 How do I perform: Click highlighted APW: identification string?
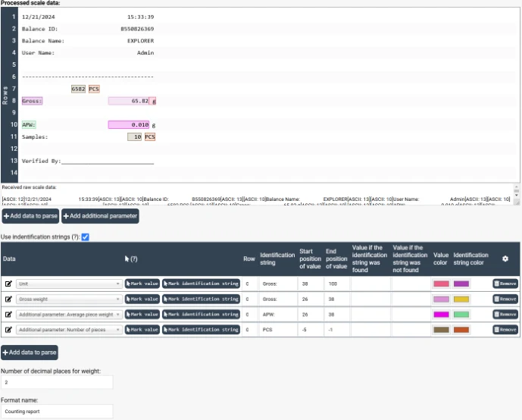point(29,125)
